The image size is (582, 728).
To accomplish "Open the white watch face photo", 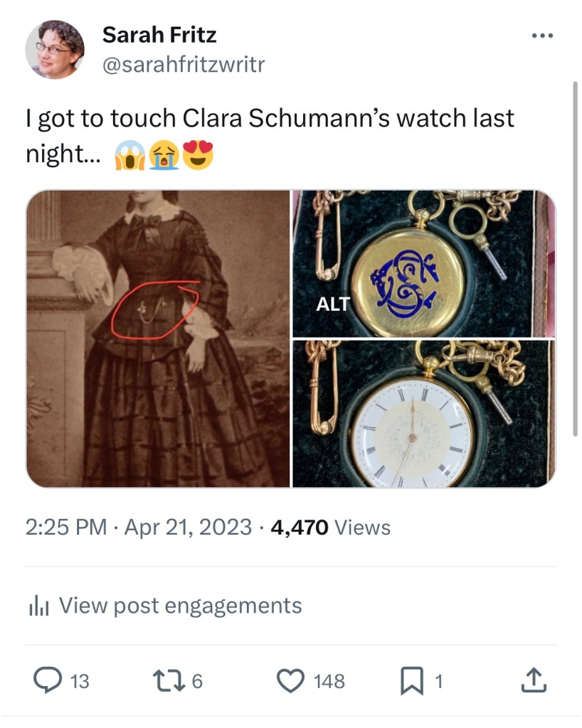I will [423, 414].
